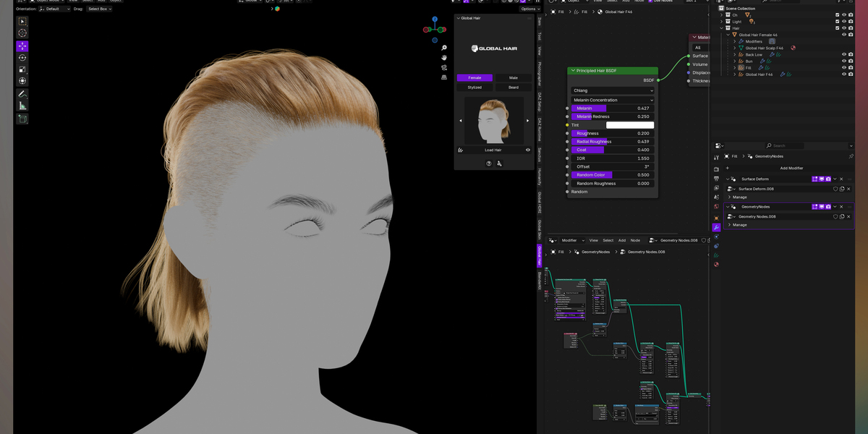Click Add Modifier in the properties panel
The width and height of the screenshot is (868, 434).
coord(791,169)
